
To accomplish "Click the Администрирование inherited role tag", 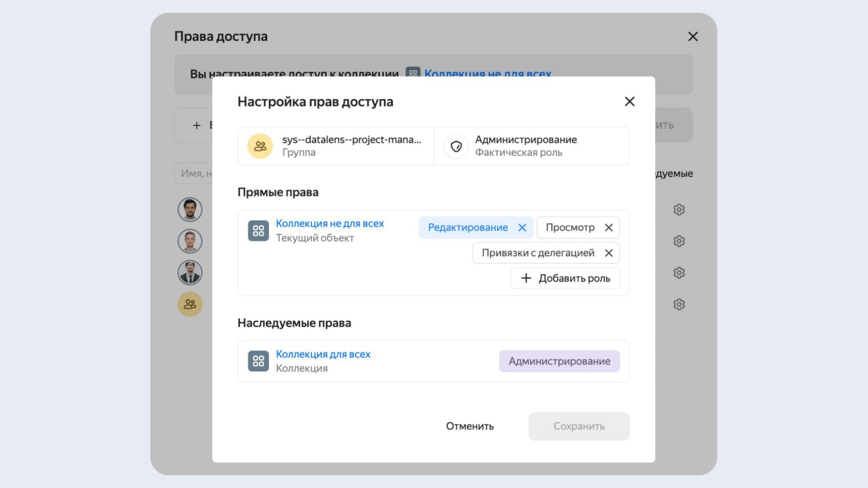I will click(x=559, y=361).
